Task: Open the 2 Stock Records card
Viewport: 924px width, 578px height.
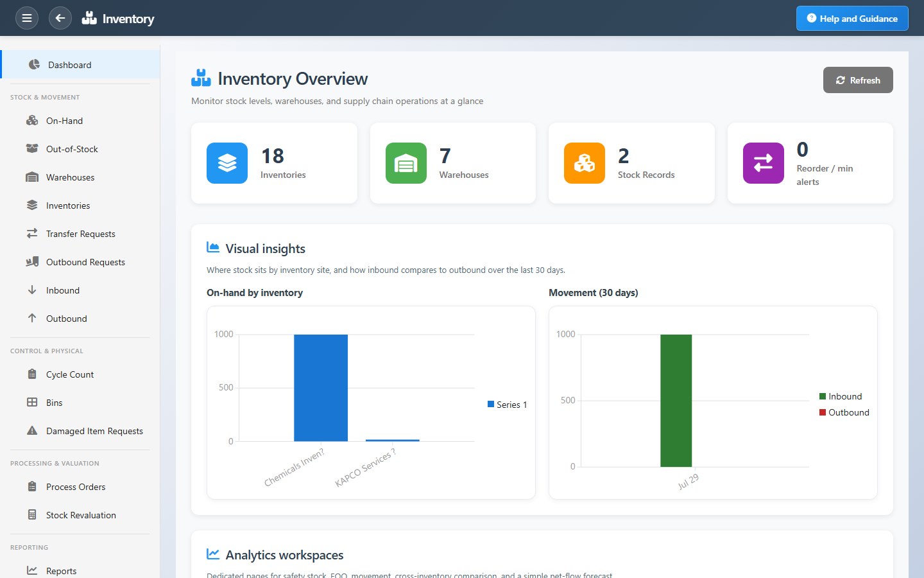Action: coord(631,163)
